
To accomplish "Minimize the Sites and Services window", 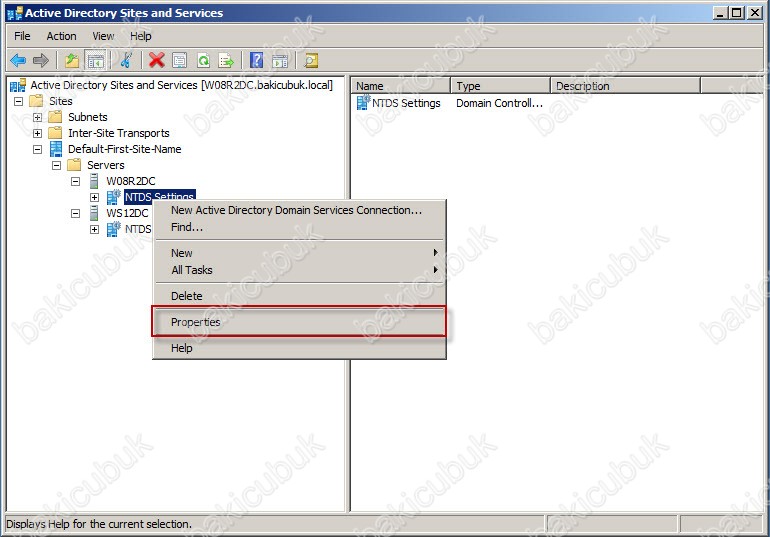I will click(720, 13).
